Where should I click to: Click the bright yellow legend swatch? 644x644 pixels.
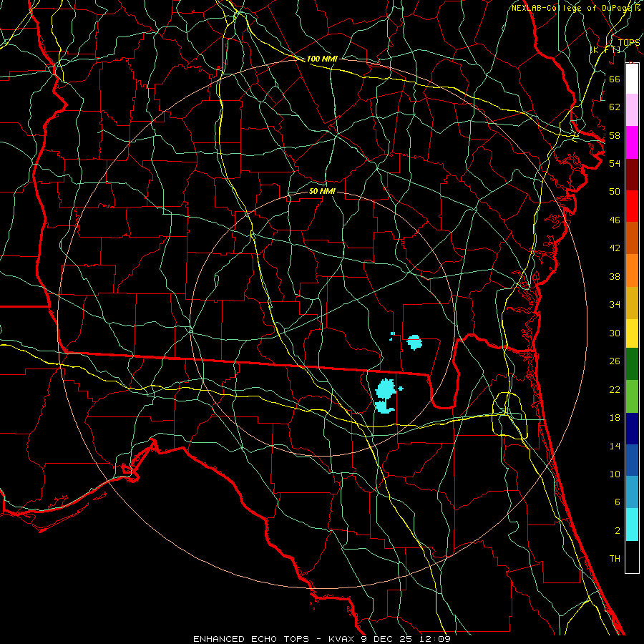click(632, 333)
